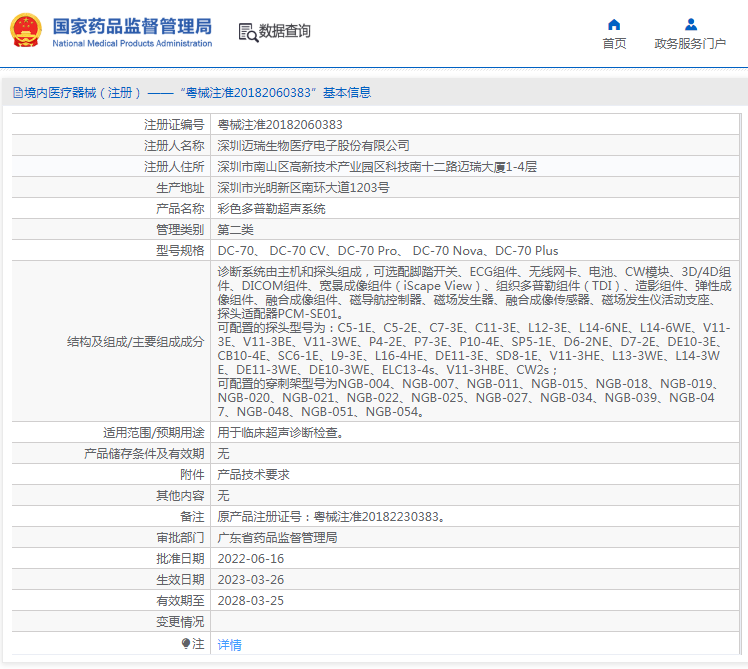Click the government services portal user icon

coord(690,24)
